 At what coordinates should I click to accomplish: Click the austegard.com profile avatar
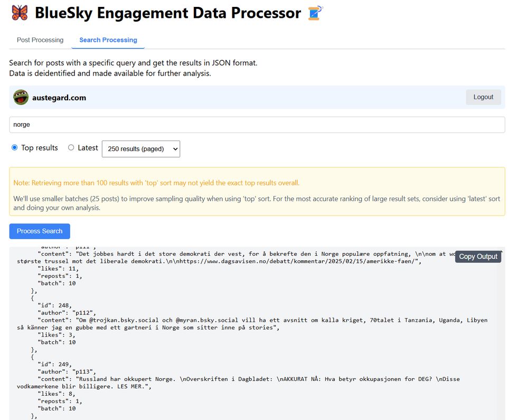coord(20,97)
